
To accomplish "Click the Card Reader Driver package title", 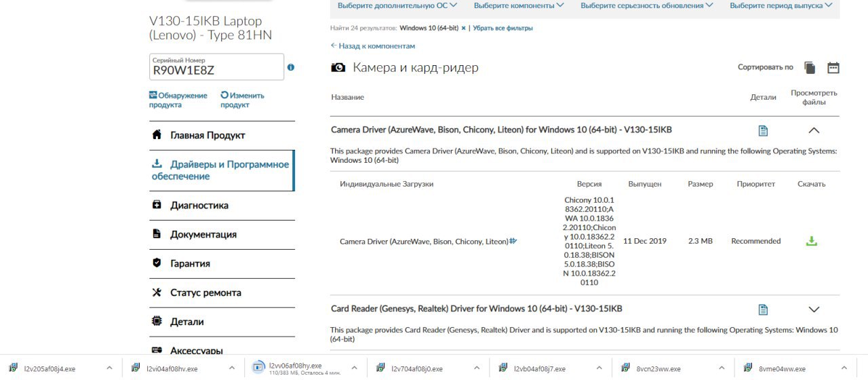I will coord(476,309).
